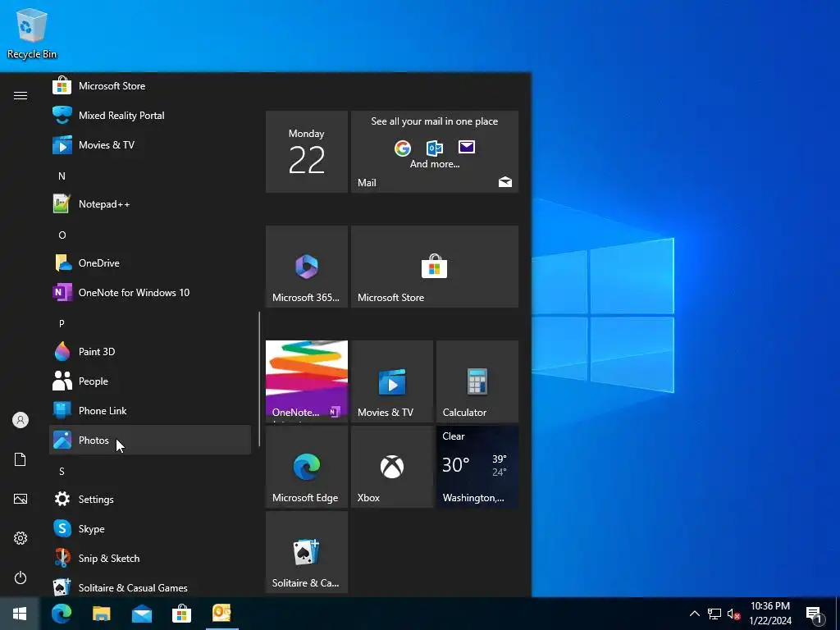Open OneNote for Windows 10
840x630 pixels.
pos(150,293)
